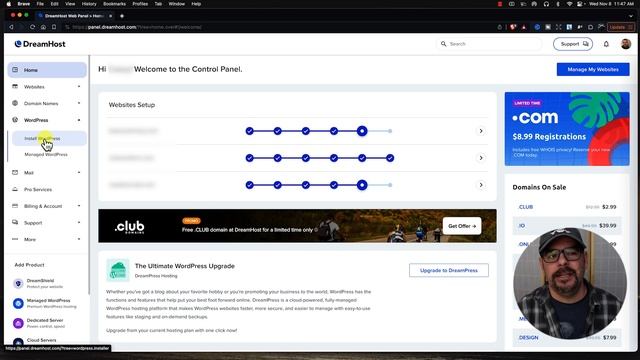Expand the Billing & Account section
This screenshot has height=360, width=640.
click(79, 206)
